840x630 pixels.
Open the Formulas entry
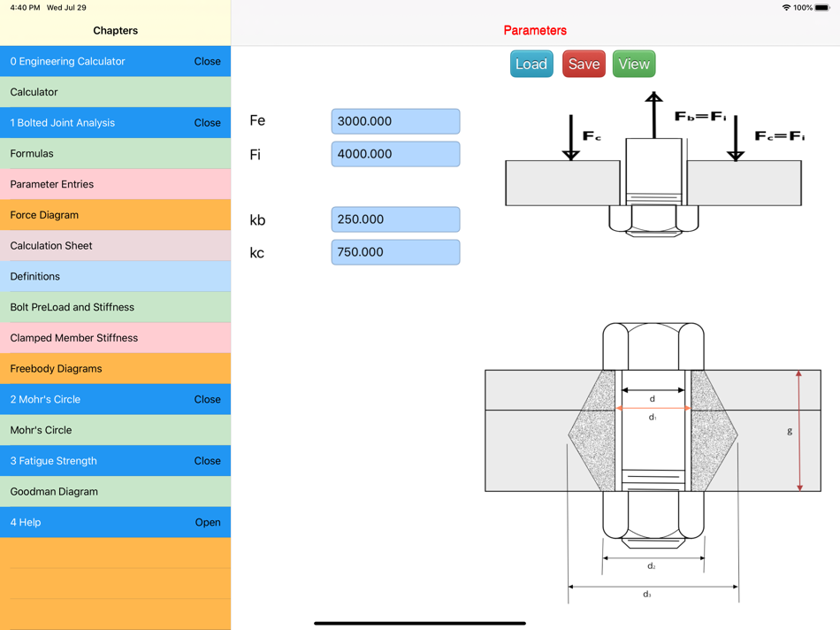pos(115,153)
